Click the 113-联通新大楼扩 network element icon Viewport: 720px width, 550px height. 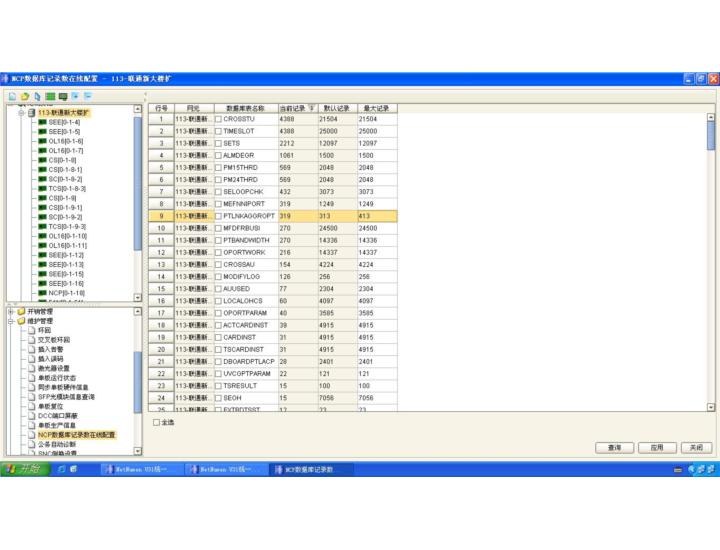coord(31,113)
